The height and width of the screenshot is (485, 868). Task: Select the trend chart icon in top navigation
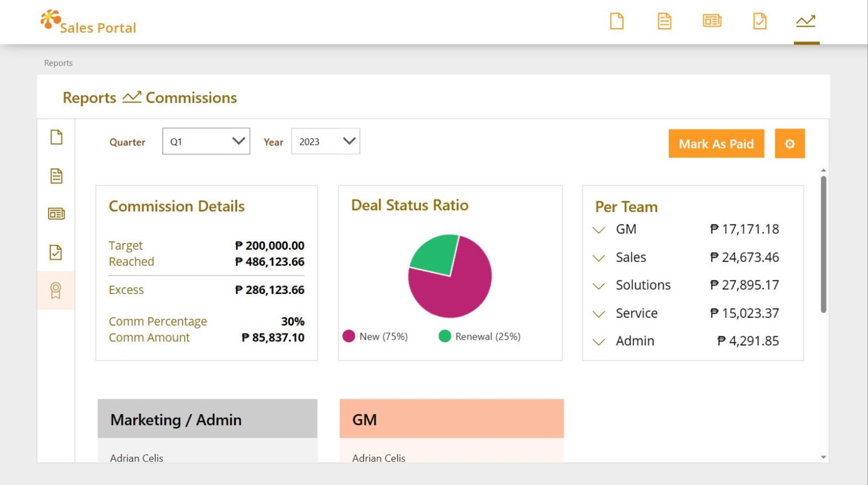pos(806,21)
